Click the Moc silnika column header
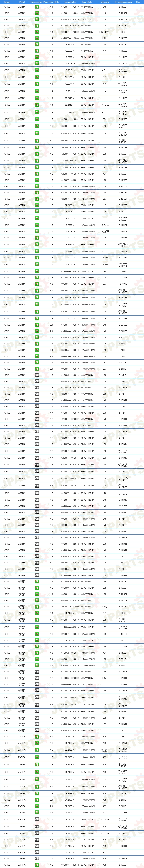The height and width of the screenshot is (868, 144). (87, 2)
